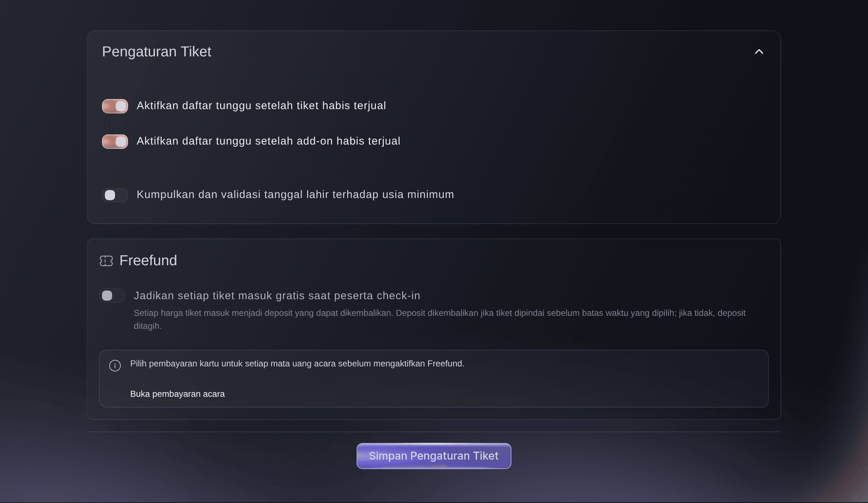Disable waitlist after tickets sell out toggle
This screenshot has height=503, width=868.
(115, 106)
